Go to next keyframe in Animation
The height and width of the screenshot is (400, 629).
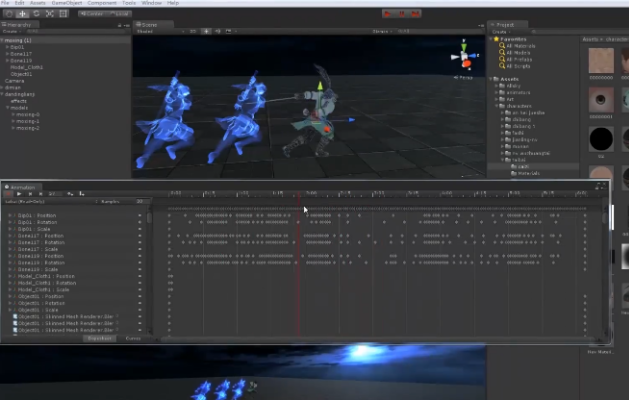click(41, 194)
